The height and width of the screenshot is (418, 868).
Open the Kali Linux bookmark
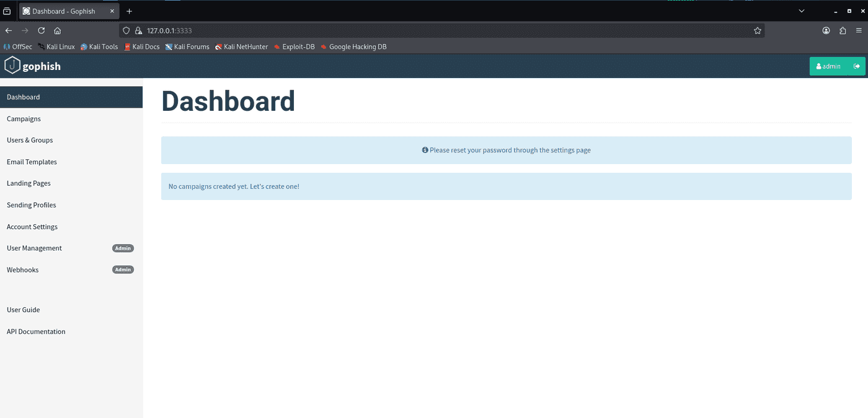tap(56, 46)
